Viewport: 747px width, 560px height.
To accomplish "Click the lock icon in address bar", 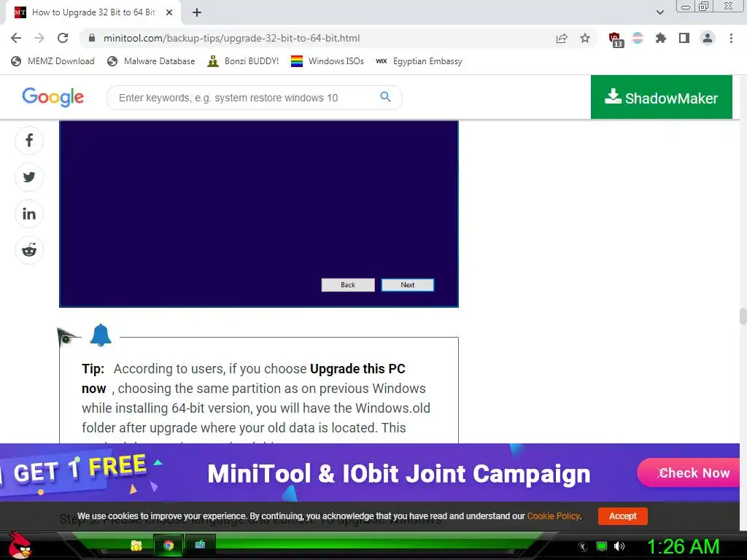I will (92, 38).
